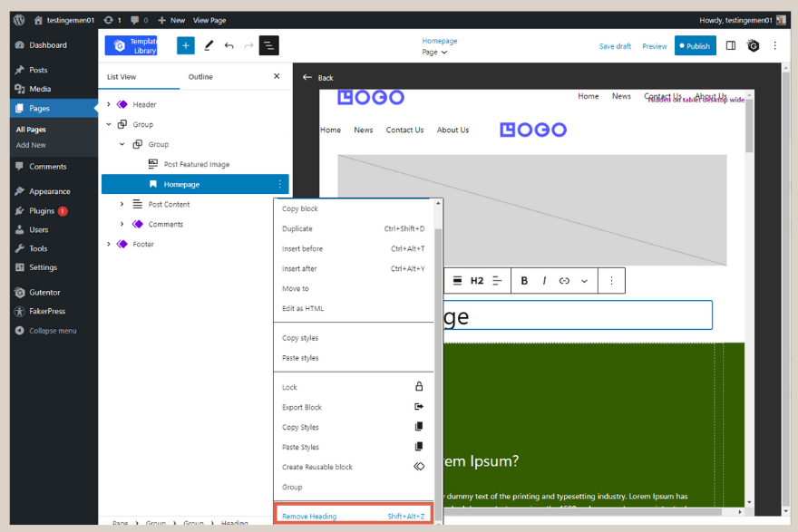Screen dimensions: 798x532
Task: Toggle the settings sidebar near Publish
Action: 733,45
